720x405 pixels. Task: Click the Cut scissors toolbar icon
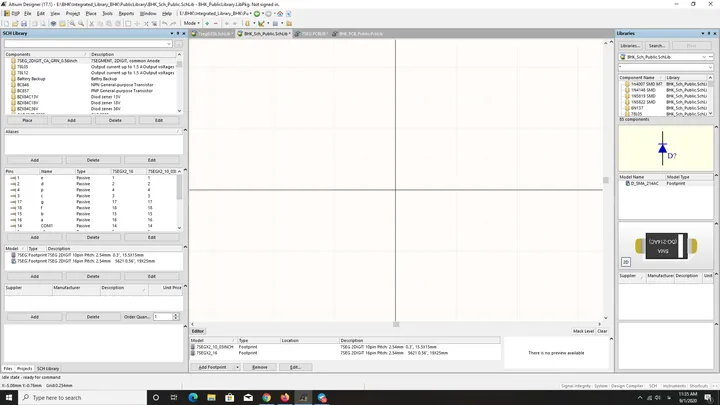click(x=91, y=23)
